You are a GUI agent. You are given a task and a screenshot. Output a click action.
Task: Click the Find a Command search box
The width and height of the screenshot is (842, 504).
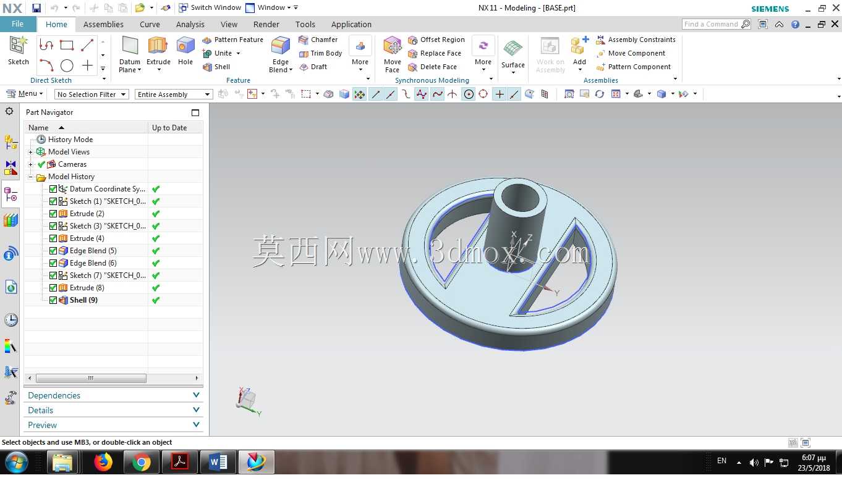coord(717,24)
